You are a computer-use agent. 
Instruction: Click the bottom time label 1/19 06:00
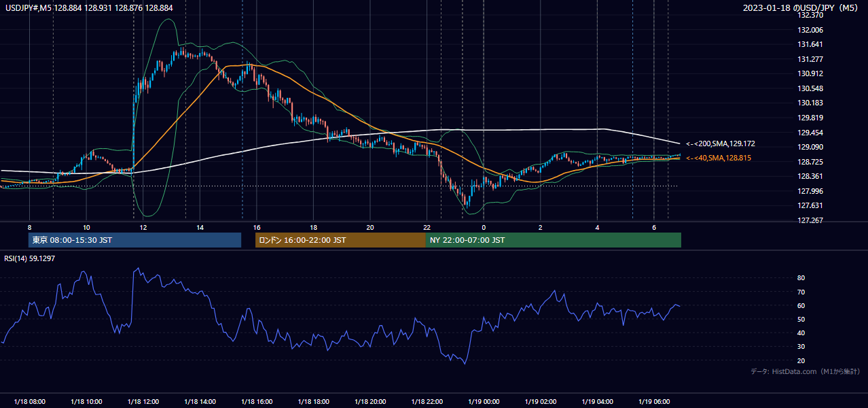[654, 401]
